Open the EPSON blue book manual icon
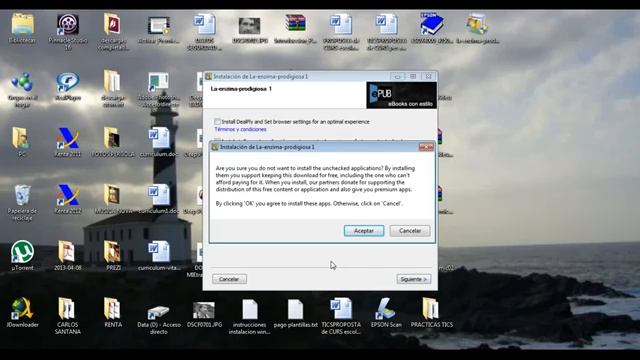 coord(432,28)
